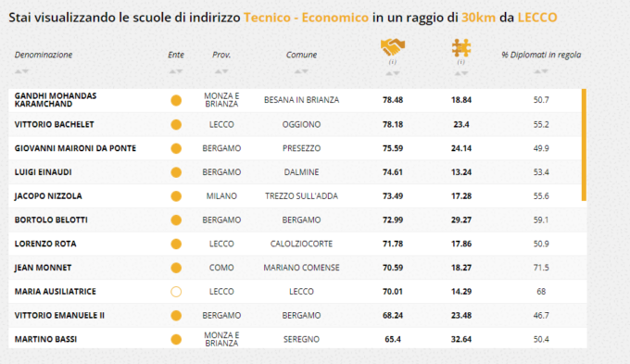Click empty circle for Maria Ausiliatrice
The width and height of the screenshot is (630, 364).
(x=176, y=292)
